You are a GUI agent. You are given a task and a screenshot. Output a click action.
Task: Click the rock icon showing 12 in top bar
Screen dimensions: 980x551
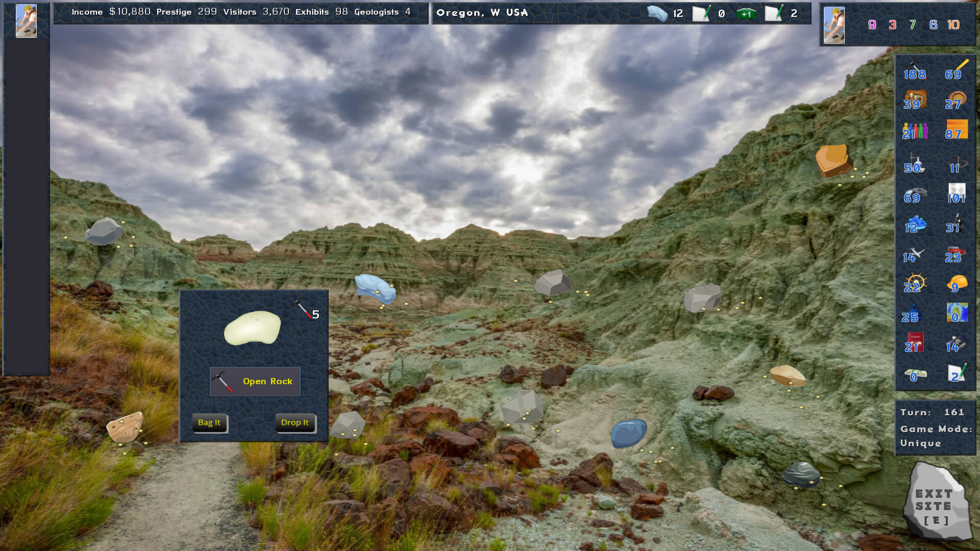[658, 13]
